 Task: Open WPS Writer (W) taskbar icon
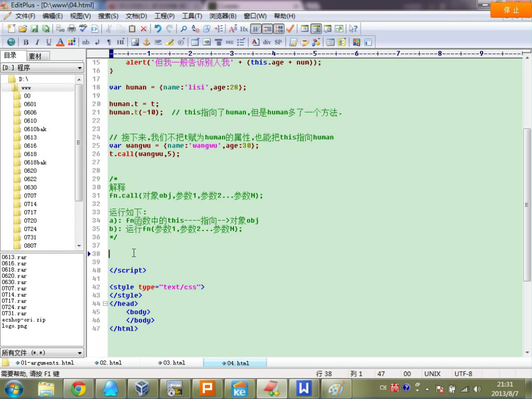coord(303,389)
